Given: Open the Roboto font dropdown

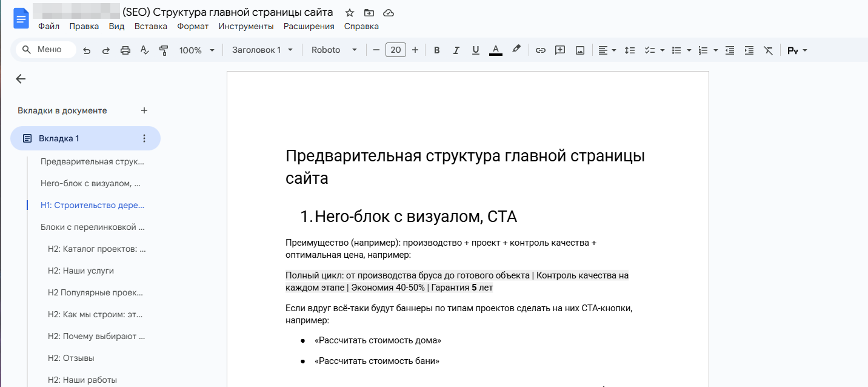Looking at the screenshot, I should tap(334, 50).
